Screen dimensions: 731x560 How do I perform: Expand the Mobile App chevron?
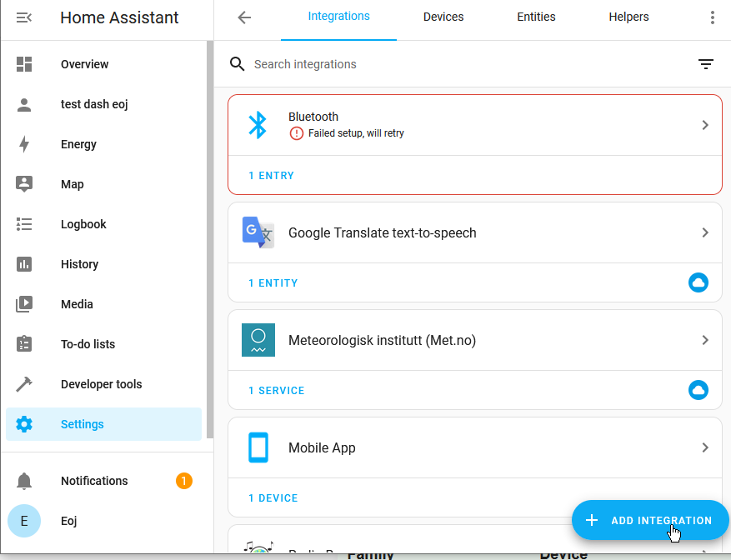point(705,447)
